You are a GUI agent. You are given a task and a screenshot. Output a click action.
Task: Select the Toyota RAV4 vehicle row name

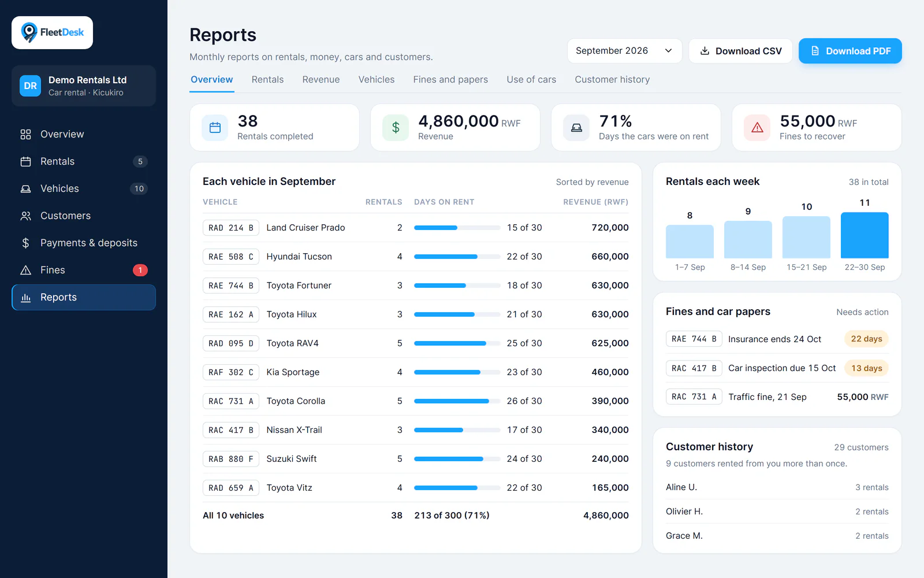(x=292, y=343)
